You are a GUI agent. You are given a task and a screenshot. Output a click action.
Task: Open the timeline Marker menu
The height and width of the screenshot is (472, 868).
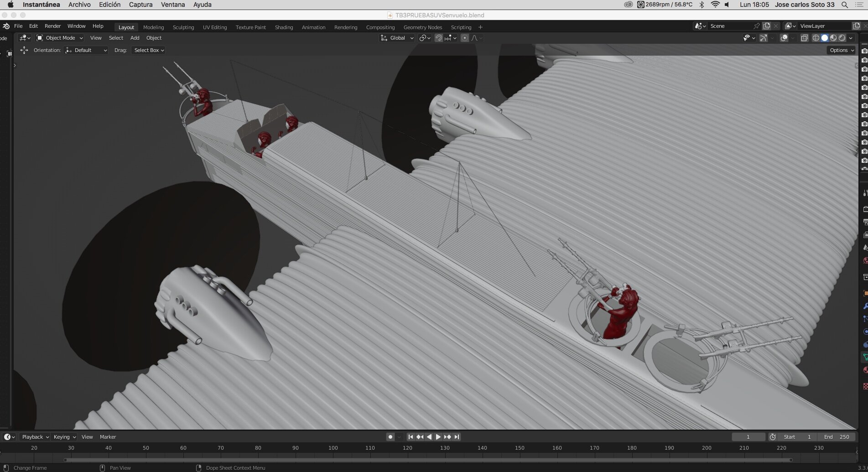pos(108,437)
